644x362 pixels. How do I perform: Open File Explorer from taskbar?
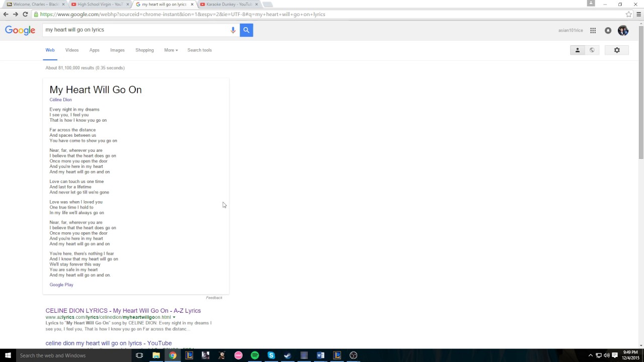156,355
